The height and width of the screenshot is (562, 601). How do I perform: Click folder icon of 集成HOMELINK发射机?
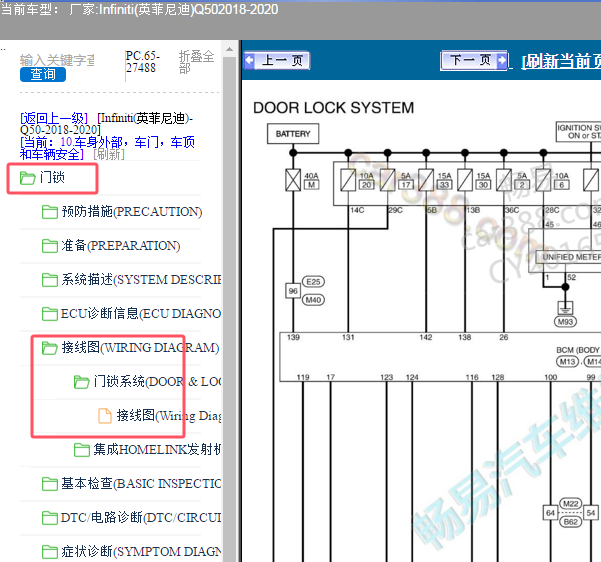82,450
